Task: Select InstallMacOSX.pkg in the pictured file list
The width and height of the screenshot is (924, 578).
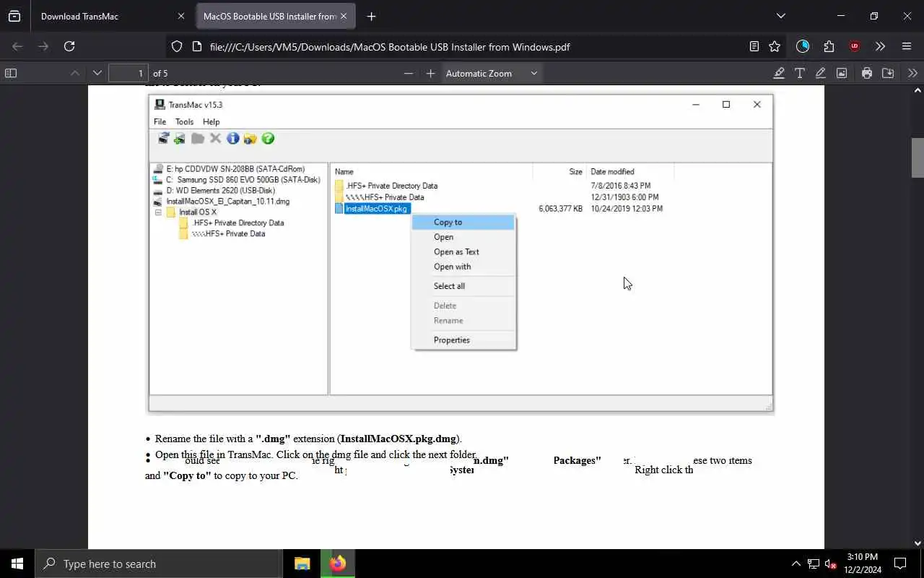Action: click(376, 209)
